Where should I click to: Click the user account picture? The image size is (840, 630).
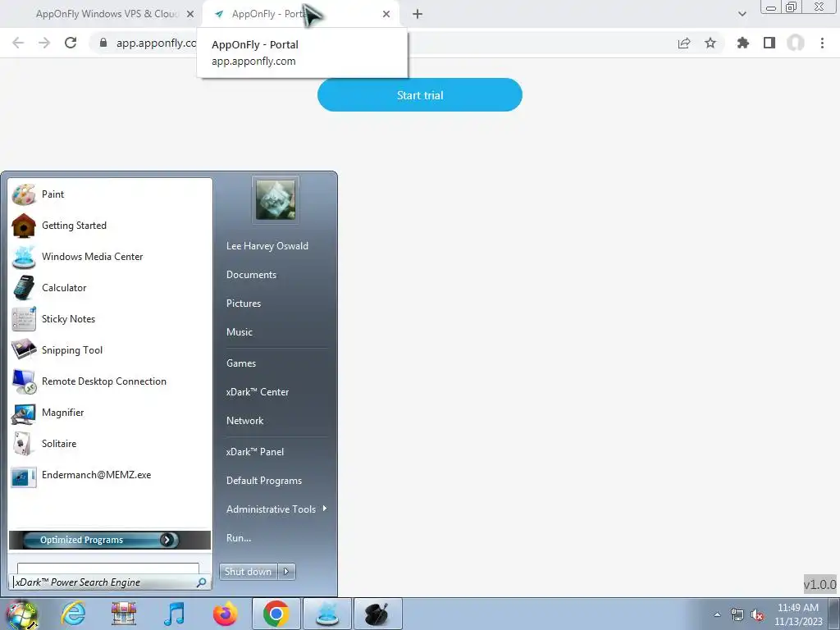[x=276, y=200]
